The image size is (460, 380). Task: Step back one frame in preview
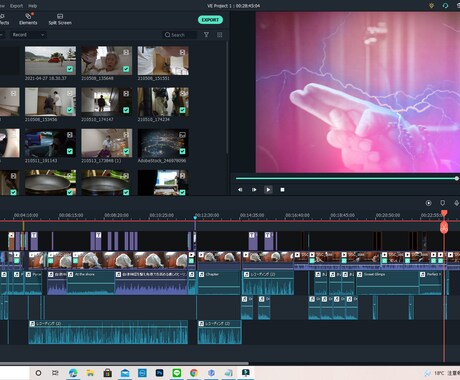pos(240,190)
